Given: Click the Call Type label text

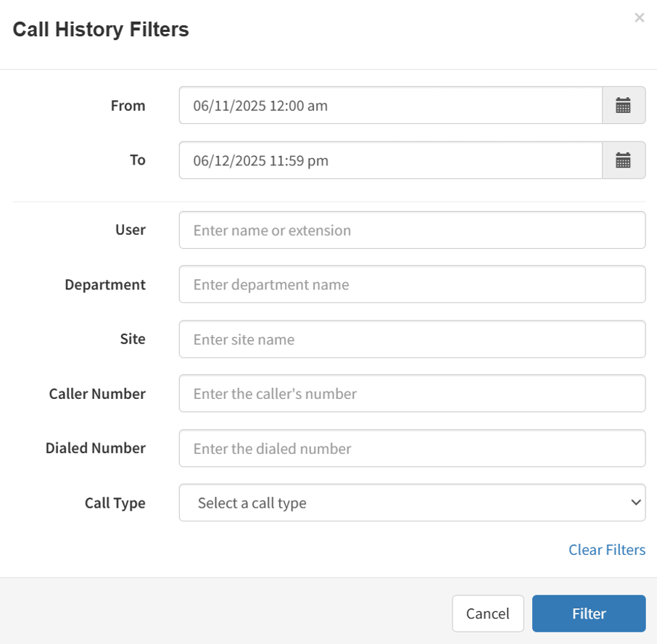Looking at the screenshot, I should (x=115, y=503).
